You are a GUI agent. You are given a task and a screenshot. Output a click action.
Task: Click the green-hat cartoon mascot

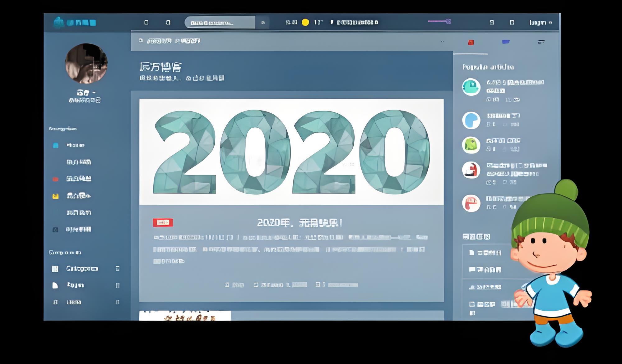click(x=552, y=263)
